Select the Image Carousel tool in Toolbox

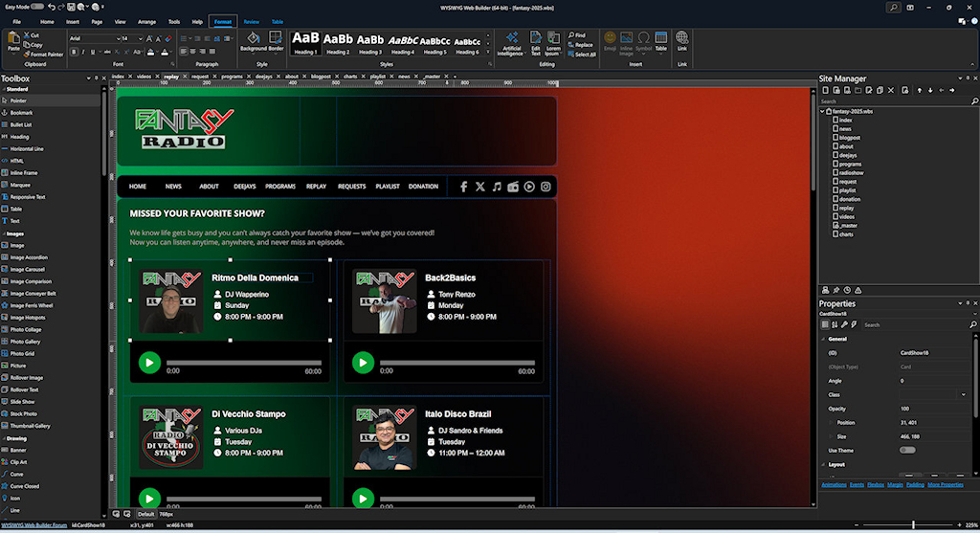click(23, 269)
